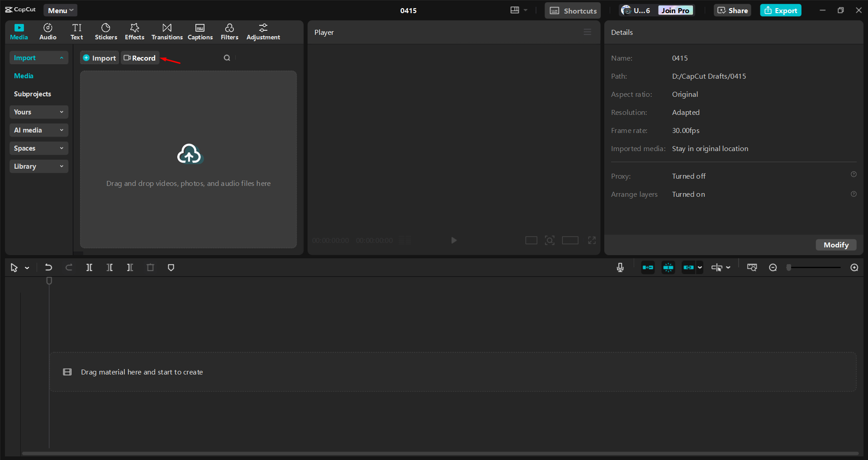Open the Effects panel
This screenshot has height=460, width=868.
134,31
